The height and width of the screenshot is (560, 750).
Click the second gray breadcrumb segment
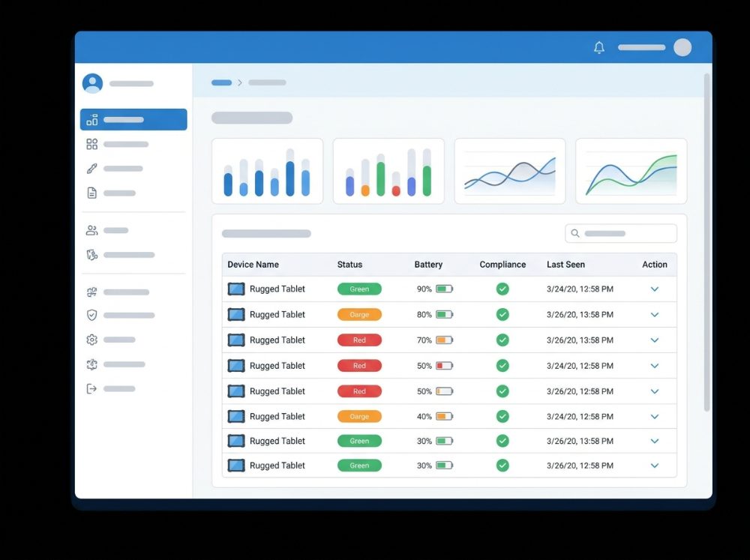coord(267,82)
